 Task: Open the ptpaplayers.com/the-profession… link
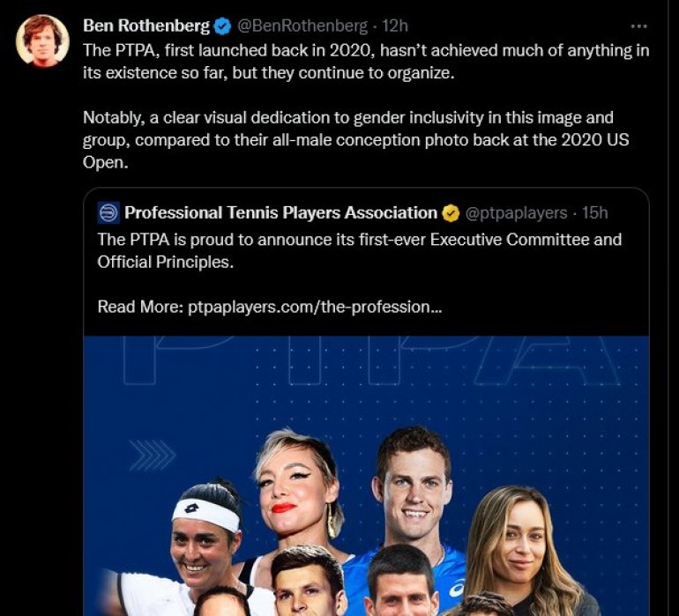(x=310, y=307)
